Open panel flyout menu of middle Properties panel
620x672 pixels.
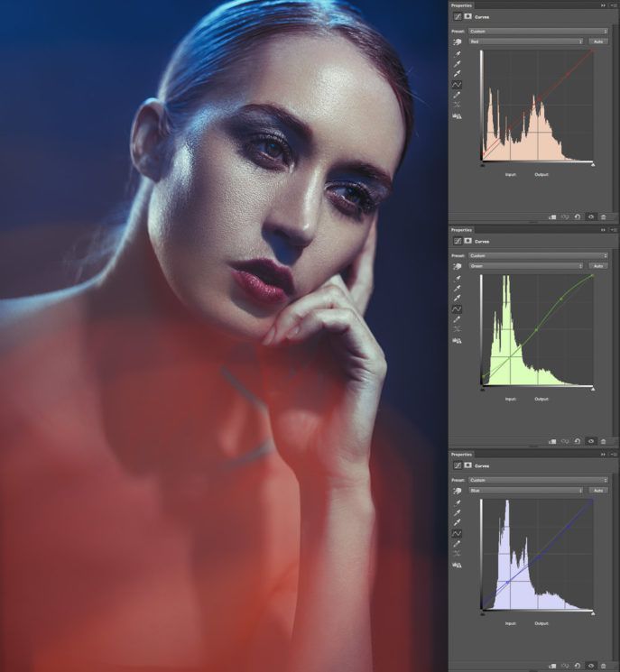coord(614,230)
